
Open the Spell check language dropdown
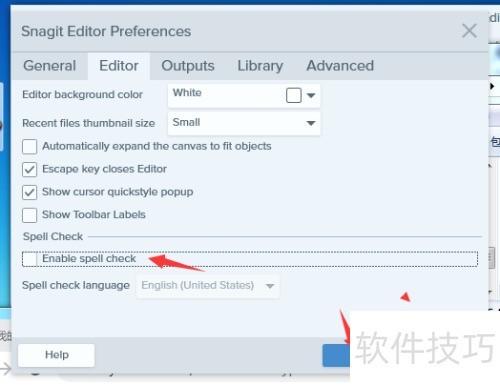208,286
